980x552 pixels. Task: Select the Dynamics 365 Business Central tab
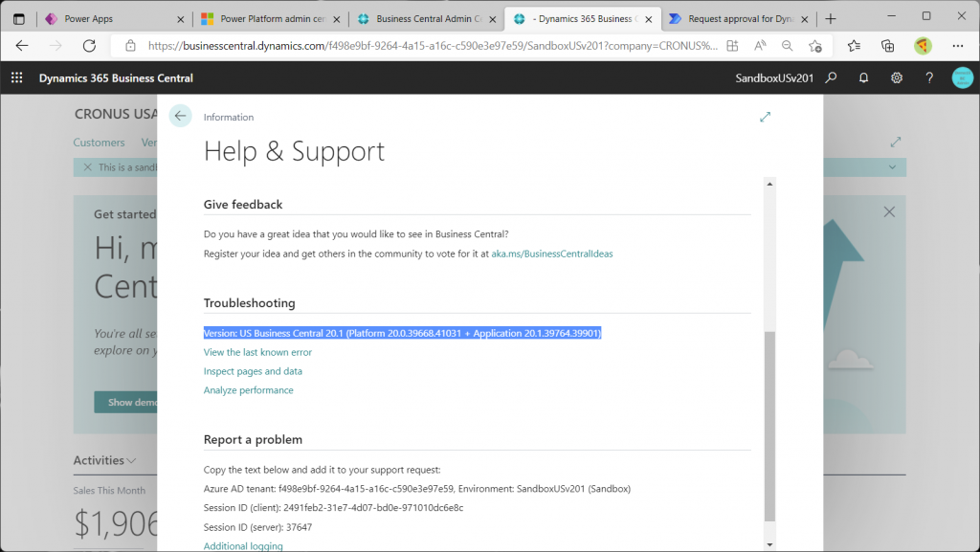point(583,19)
